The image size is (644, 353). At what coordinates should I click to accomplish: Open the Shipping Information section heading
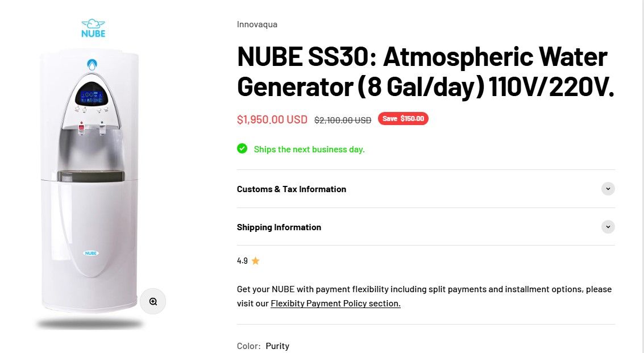click(279, 227)
